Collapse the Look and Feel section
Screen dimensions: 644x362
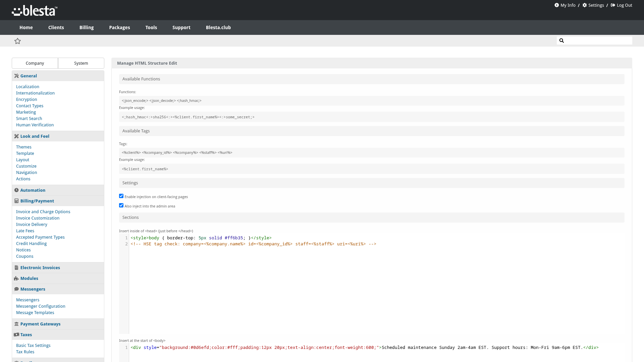pyautogui.click(x=58, y=136)
